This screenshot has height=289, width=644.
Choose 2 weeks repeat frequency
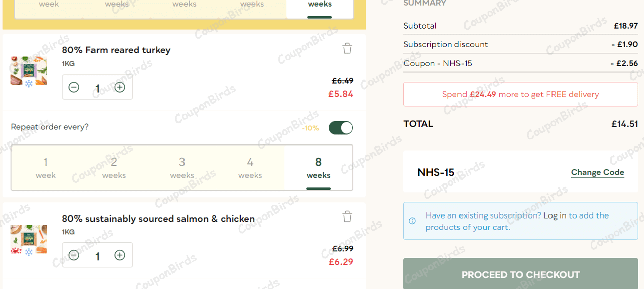114,168
